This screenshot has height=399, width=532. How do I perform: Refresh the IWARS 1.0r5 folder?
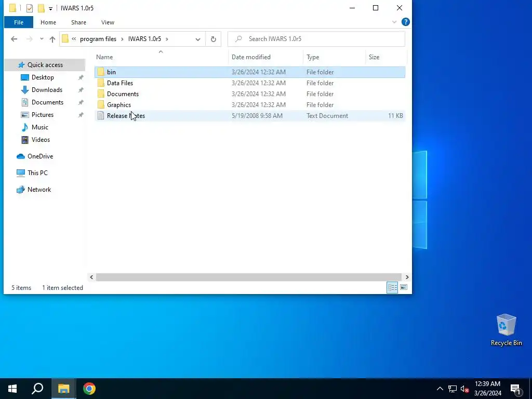214,39
